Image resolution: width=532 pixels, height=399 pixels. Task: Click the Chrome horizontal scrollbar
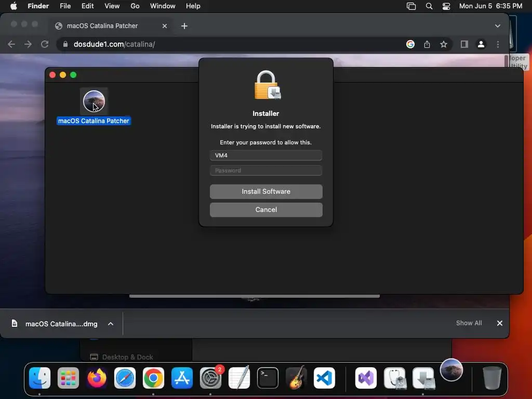(255, 296)
